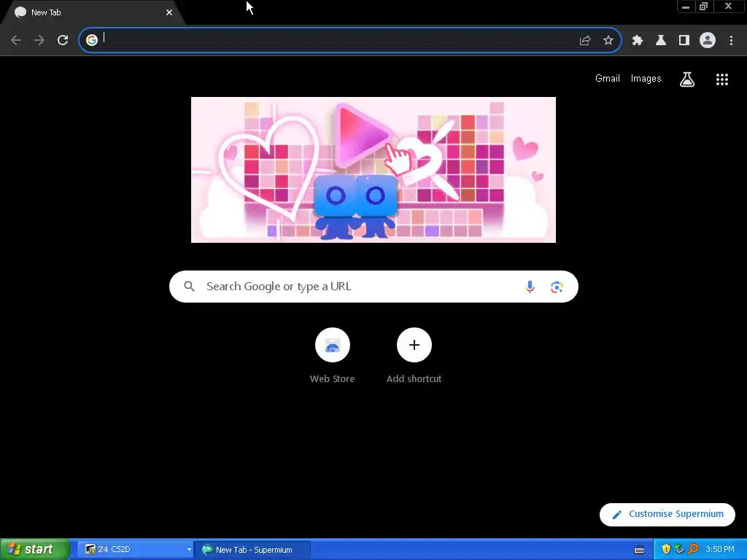Viewport: 747px width, 560px height.
Task: Click the keyboard icon in taskbar
Action: click(639, 550)
